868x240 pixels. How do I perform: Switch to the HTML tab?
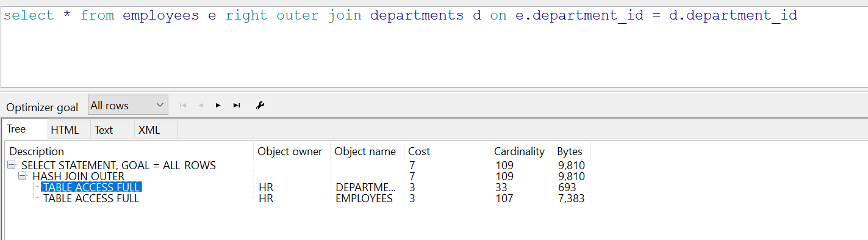tap(65, 129)
